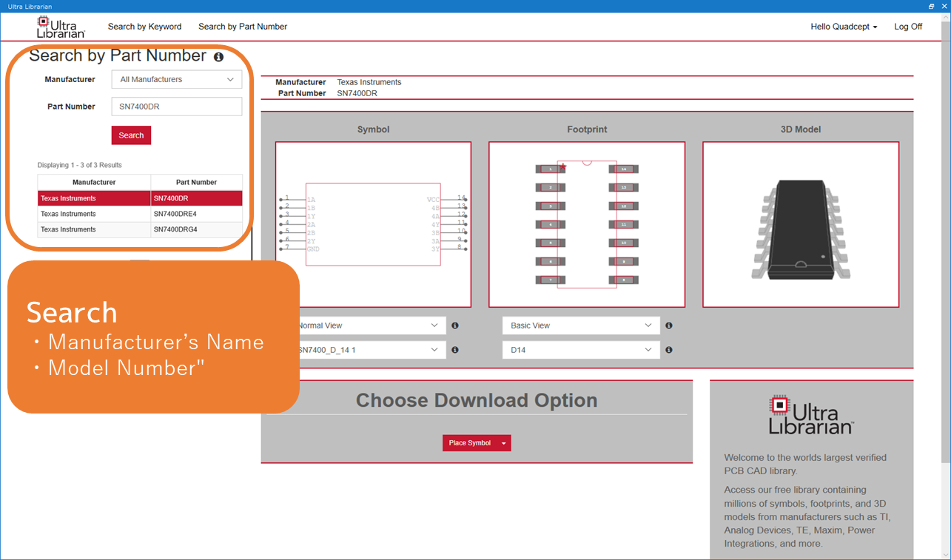This screenshot has height=560, width=951.
Task: Go to Search by Keyword
Action: [144, 27]
